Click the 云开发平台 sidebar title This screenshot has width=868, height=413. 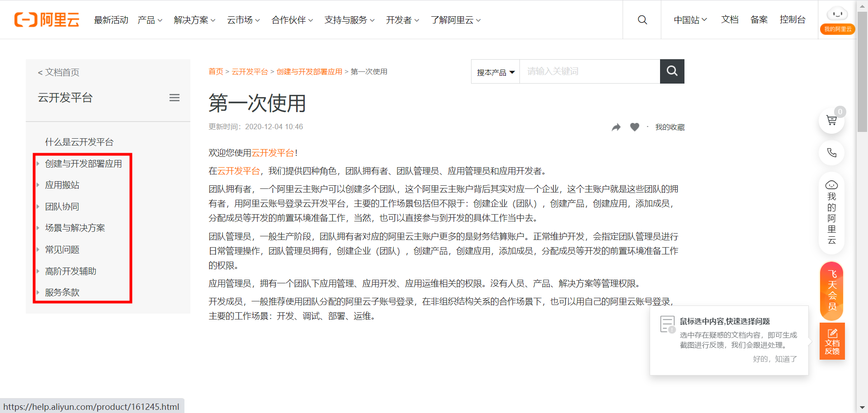65,98
